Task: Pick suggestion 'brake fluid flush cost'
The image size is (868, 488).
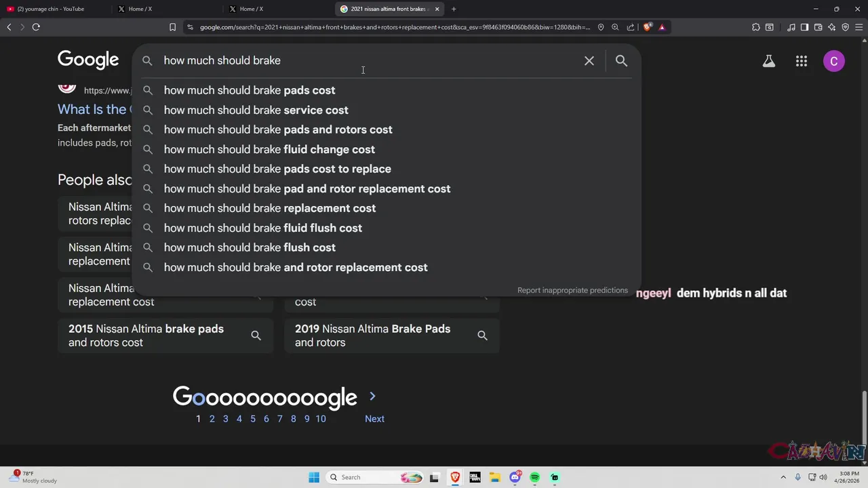Action: [387, 228]
